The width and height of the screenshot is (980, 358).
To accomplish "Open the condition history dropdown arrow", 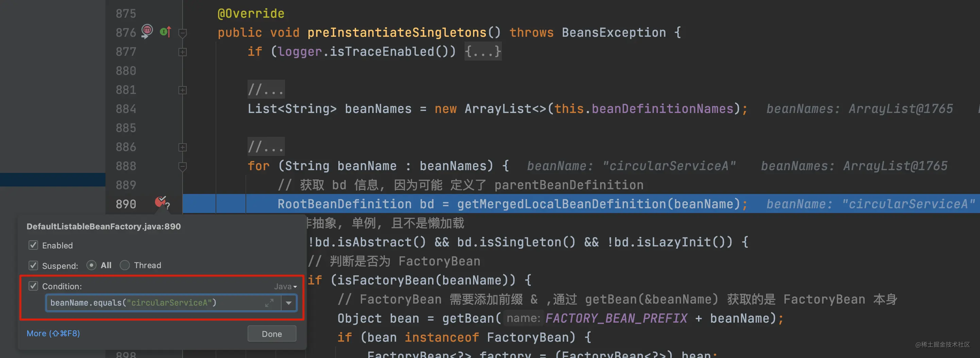I will coord(289,303).
